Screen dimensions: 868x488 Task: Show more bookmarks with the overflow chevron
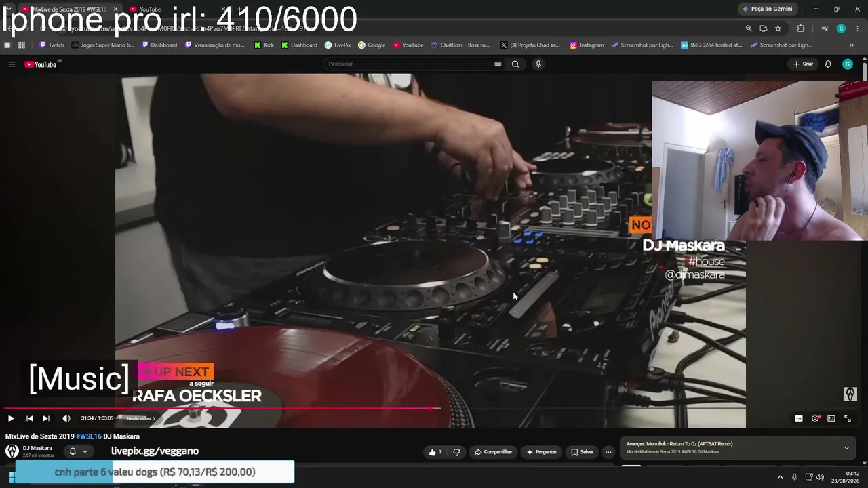pos(852,45)
